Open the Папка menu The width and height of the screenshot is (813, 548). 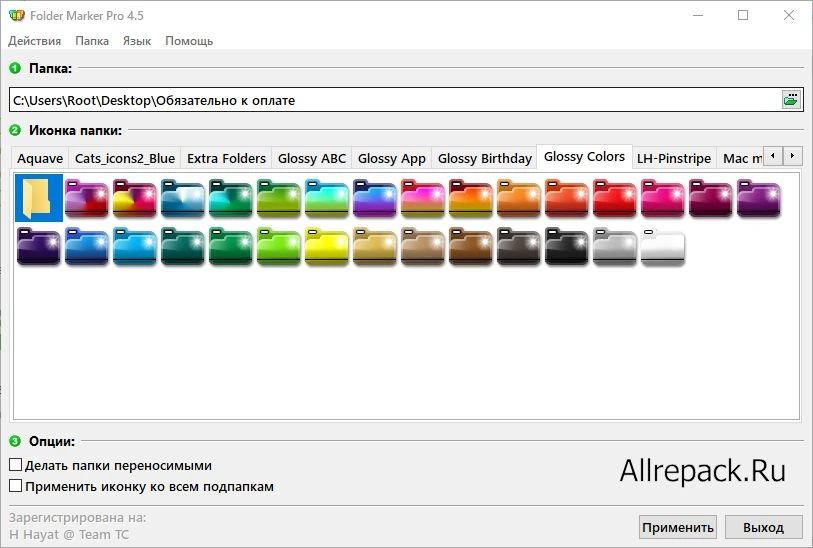point(92,41)
